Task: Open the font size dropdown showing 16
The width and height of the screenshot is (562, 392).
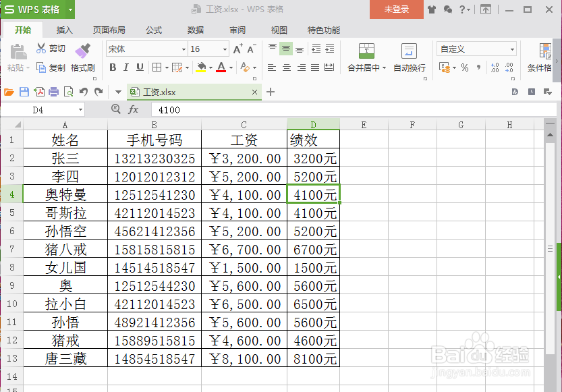Action: pos(204,49)
